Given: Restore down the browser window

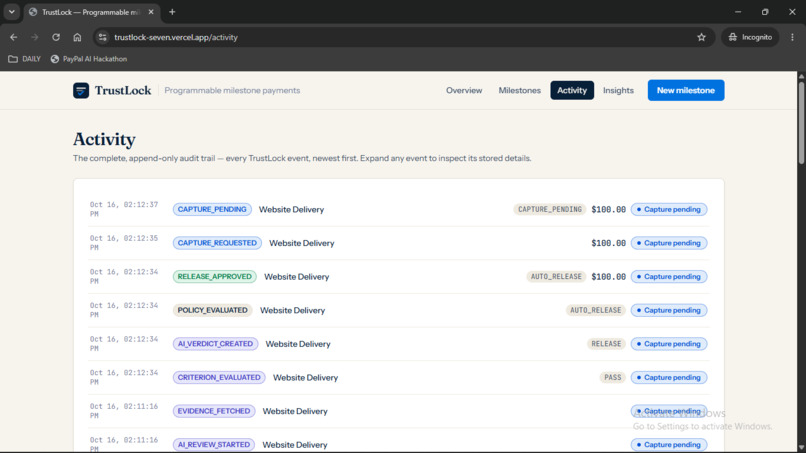Looking at the screenshot, I should point(765,12).
